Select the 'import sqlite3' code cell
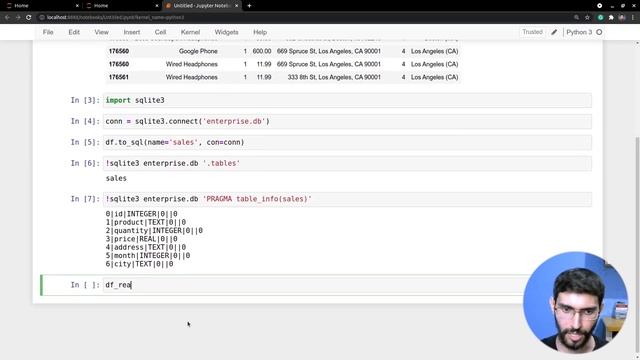The height and width of the screenshot is (360, 640). coord(347,100)
